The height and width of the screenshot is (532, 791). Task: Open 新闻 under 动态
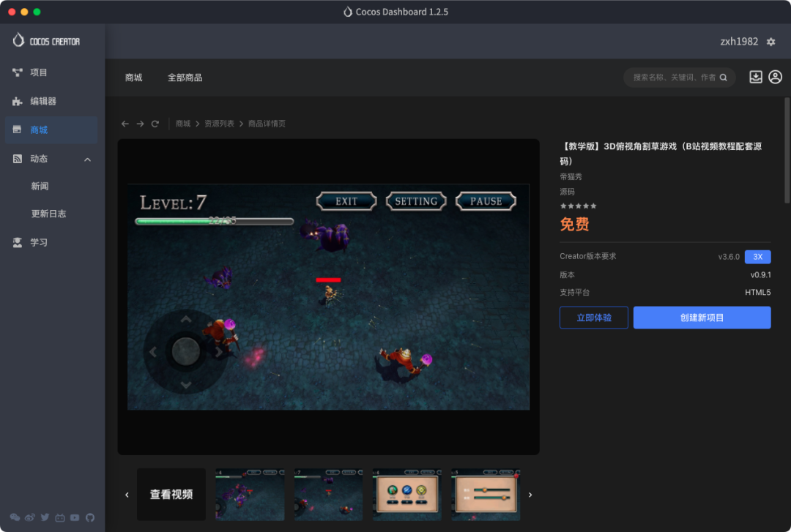pos(40,186)
